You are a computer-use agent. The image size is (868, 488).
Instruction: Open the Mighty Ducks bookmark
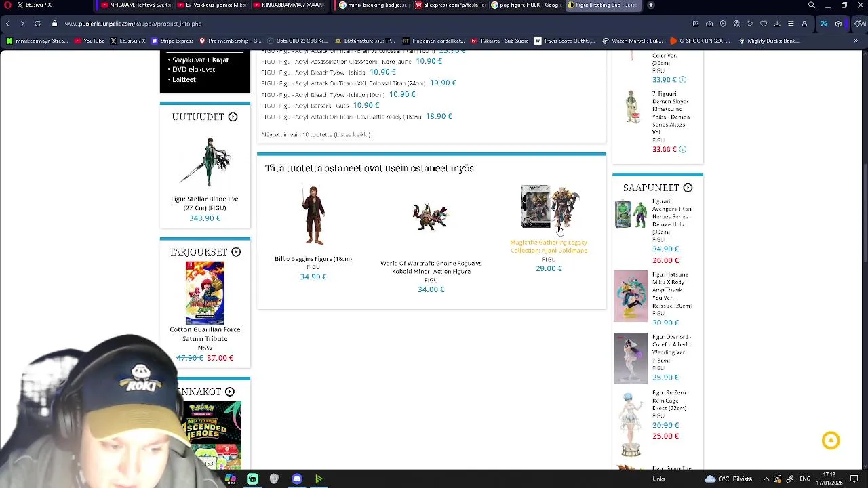(768, 41)
